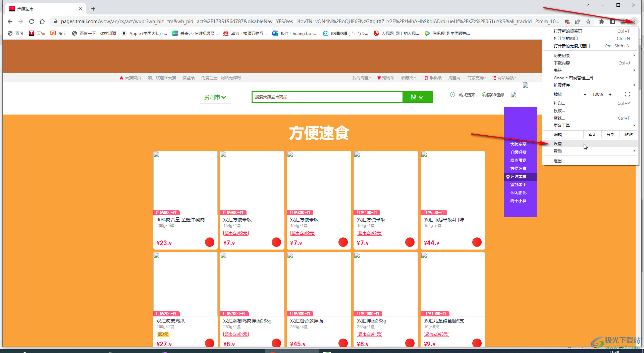Increase zoom with plus button
The image size is (644, 353).
(610, 94)
